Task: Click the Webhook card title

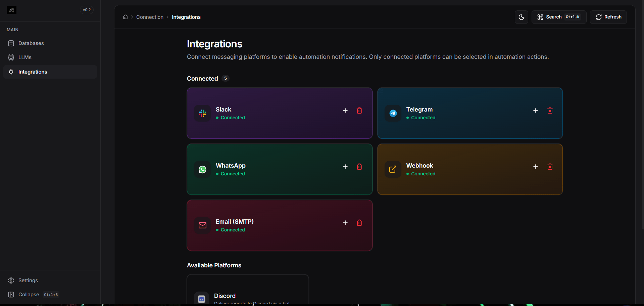Action: (x=419, y=166)
